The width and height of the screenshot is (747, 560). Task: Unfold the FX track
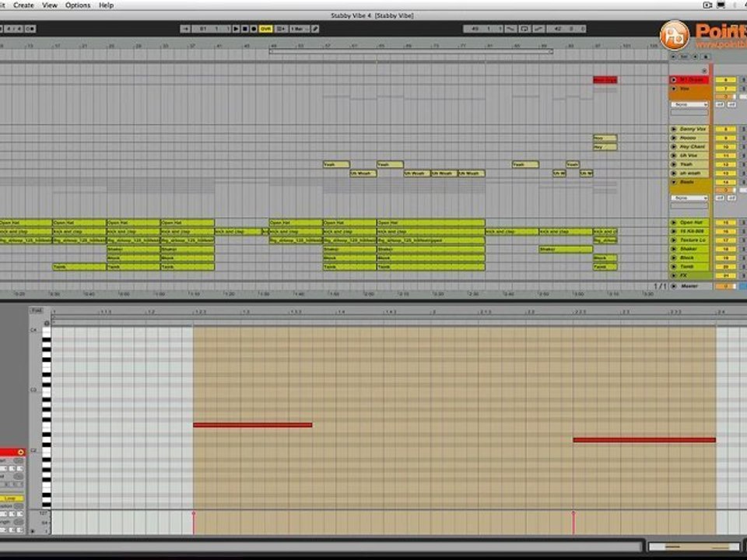pos(674,275)
